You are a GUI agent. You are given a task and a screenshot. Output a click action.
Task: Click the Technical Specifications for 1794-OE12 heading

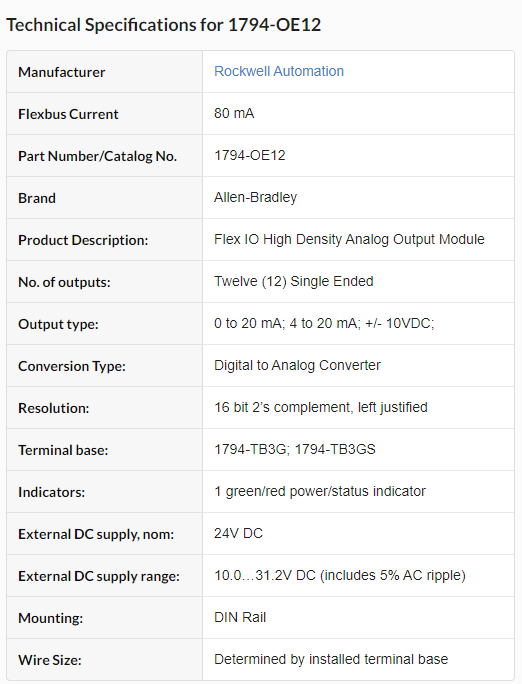tap(164, 25)
